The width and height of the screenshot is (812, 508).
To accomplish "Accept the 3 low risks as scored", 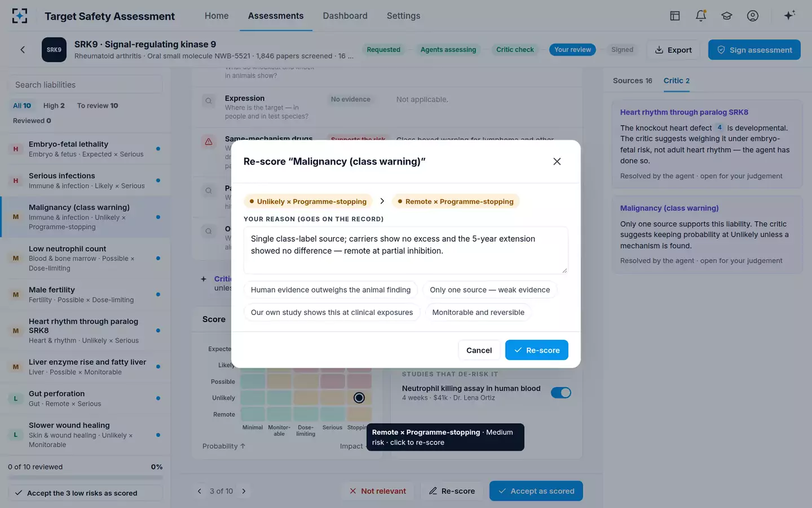I will (x=85, y=493).
